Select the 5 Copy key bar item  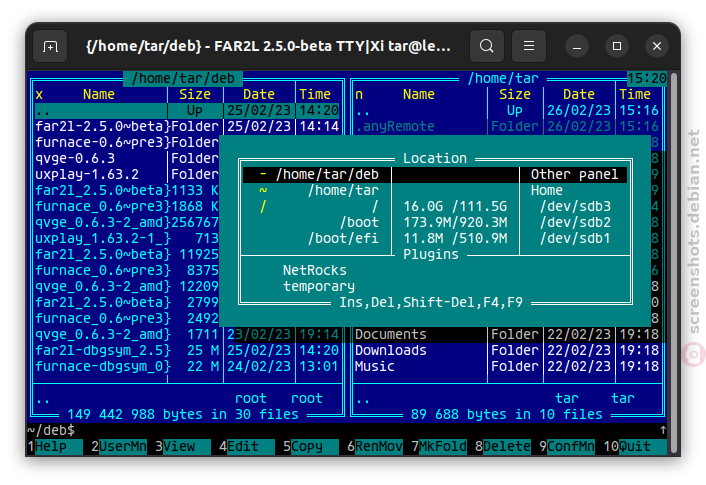click(x=310, y=446)
